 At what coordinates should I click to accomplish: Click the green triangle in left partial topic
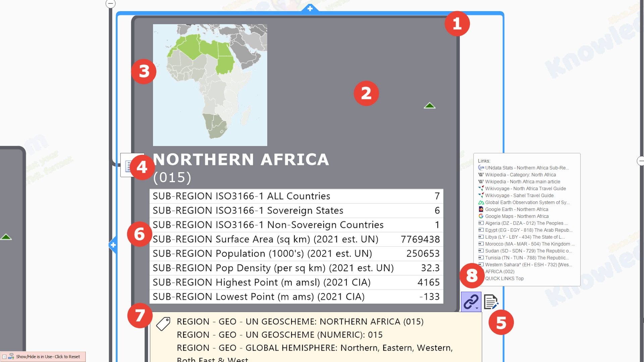(6, 237)
